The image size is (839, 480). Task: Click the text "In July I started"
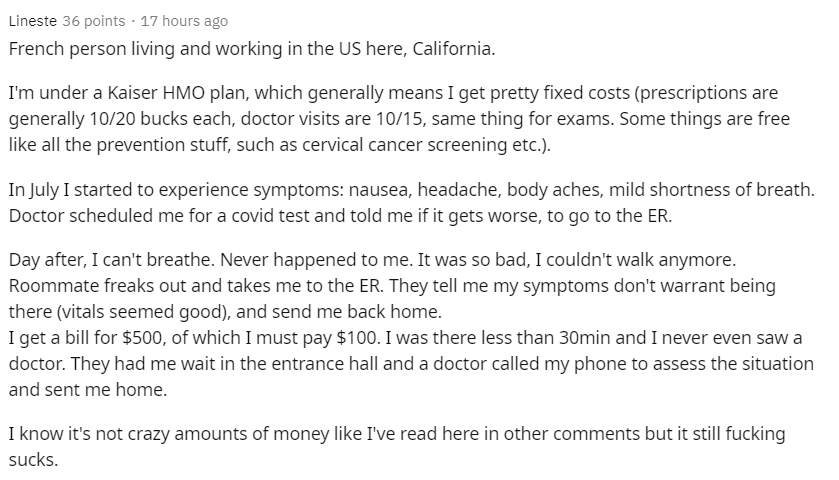coord(68,188)
